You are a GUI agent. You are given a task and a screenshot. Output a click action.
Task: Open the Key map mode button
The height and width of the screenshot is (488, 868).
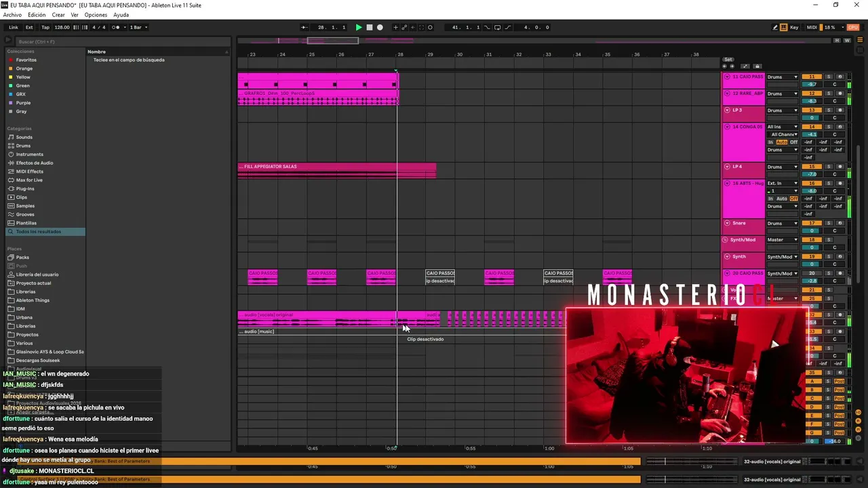click(794, 28)
